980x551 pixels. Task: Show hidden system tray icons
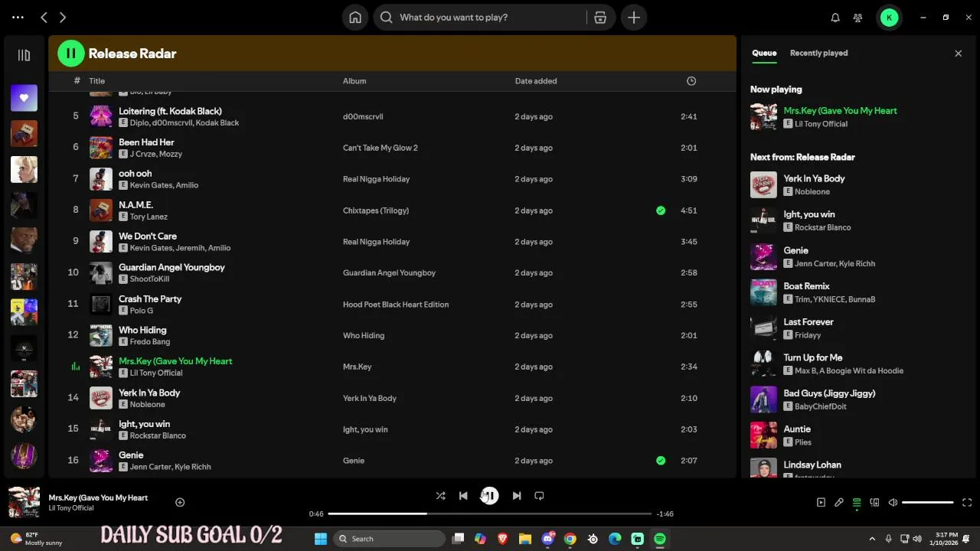872,539
